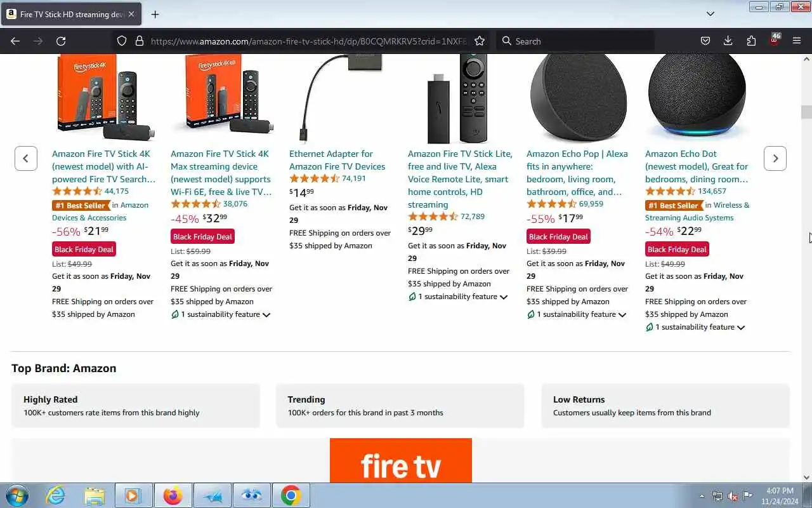Go back using the browser back arrow
Viewport: 812px width, 508px height.
click(x=15, y=41)
